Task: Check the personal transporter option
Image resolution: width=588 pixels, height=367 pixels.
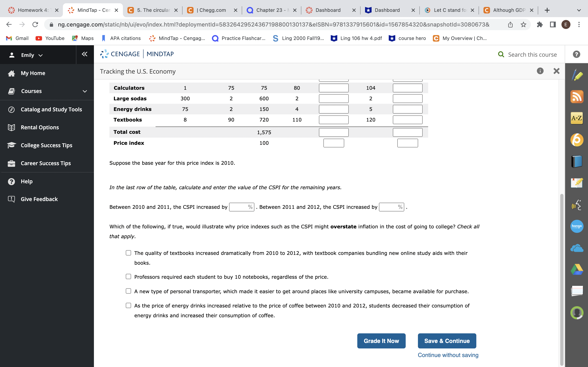Action: coord(128,291)
